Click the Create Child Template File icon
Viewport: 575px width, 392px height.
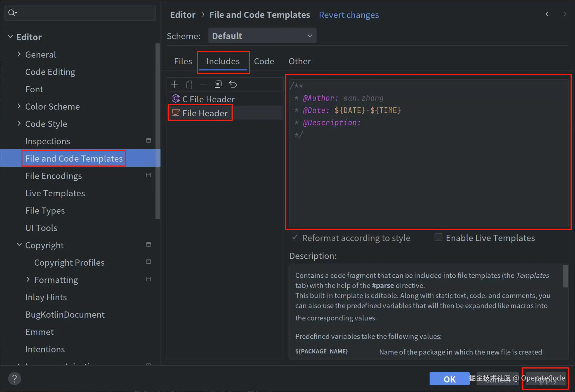pos(189,84)
